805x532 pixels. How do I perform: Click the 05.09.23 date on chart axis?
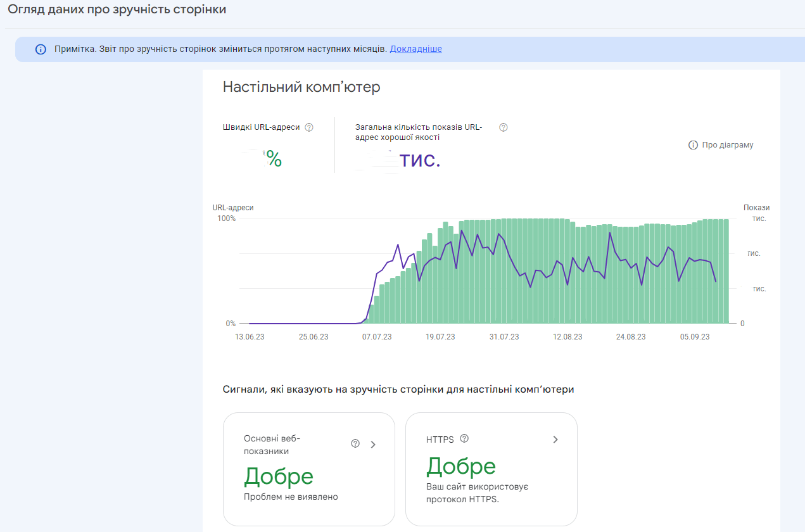695,337
